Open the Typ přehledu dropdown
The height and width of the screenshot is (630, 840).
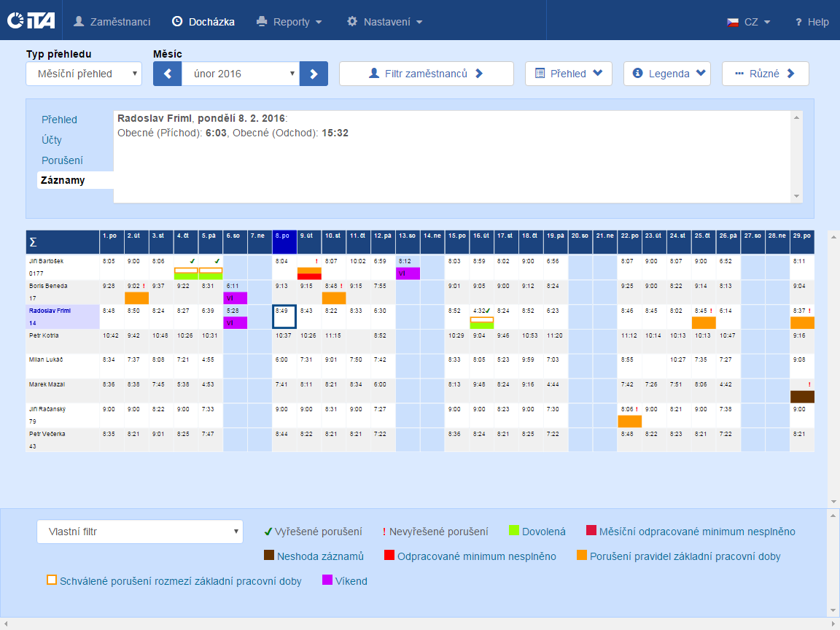click(x=84, y=74)
